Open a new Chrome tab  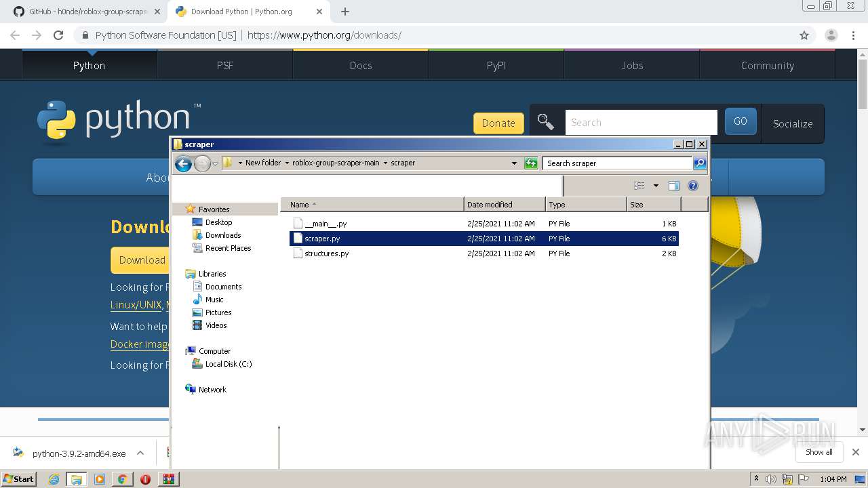click(x=345, y=12)
